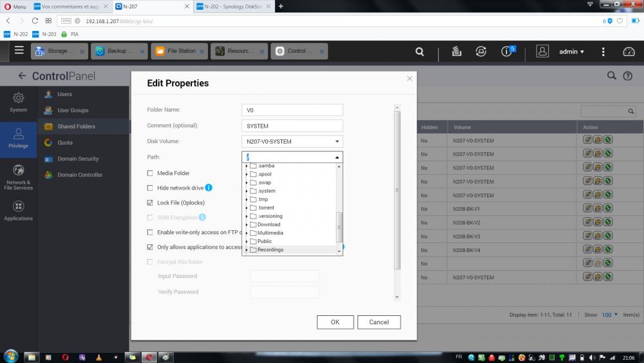Uncheck Lock File (Oplocks)
The width and height of the screenshot is (644, 363).
click(x=150, y=202)
